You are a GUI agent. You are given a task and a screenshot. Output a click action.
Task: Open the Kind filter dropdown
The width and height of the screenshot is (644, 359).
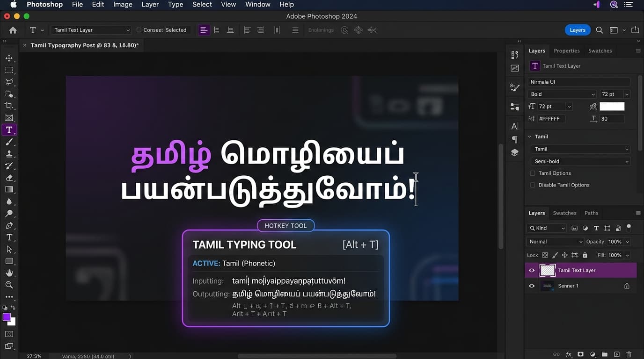click(x=547, y=228)
